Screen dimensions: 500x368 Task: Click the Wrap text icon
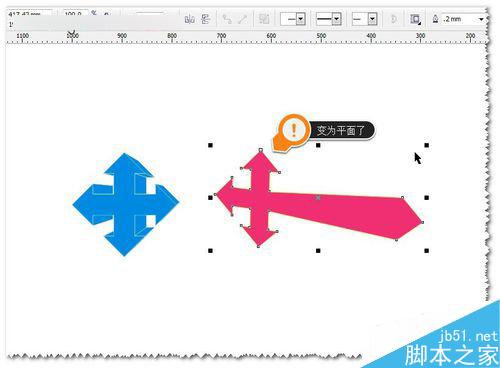point(415,19)
